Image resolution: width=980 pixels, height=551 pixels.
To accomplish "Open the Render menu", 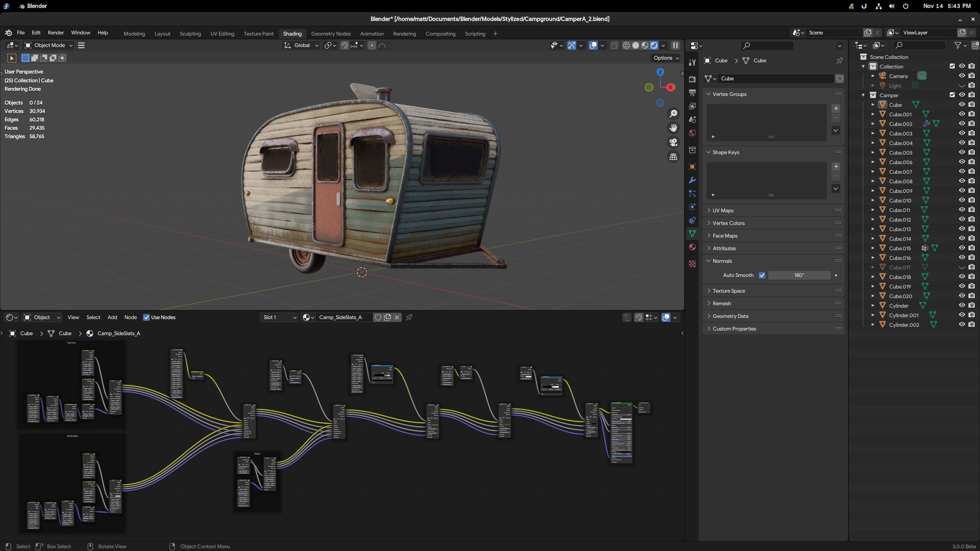I will [56, 33].
